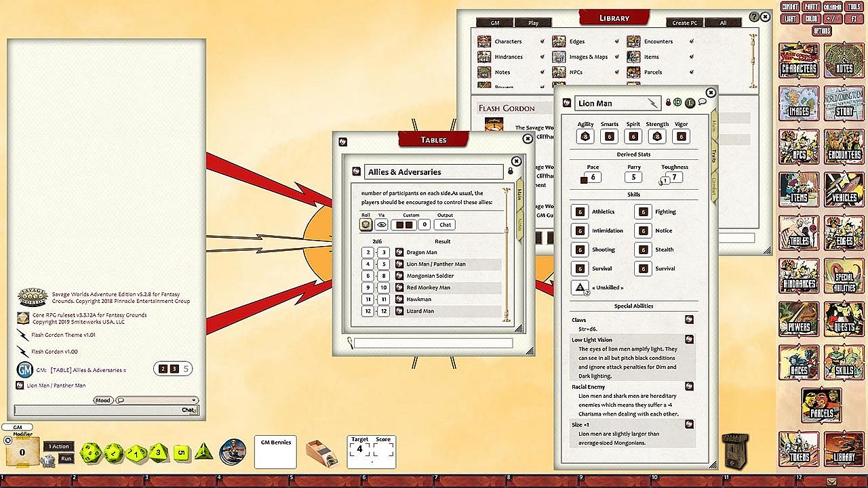Click the Create PC button
Screen dimensions: 868x488
[x=684, y=23]
